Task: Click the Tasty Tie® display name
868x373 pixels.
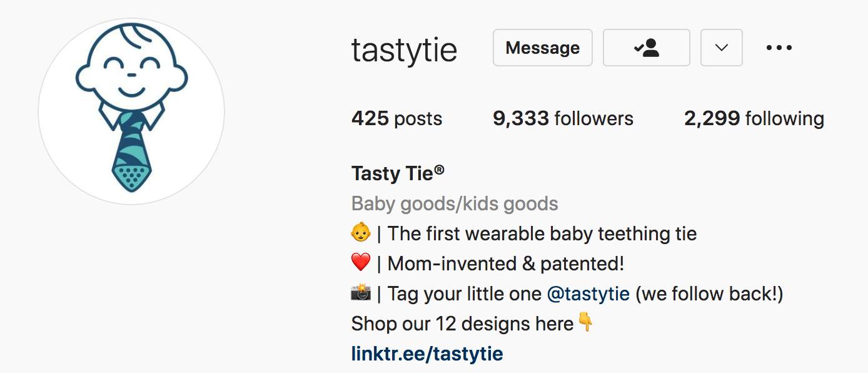Action: 394,173
